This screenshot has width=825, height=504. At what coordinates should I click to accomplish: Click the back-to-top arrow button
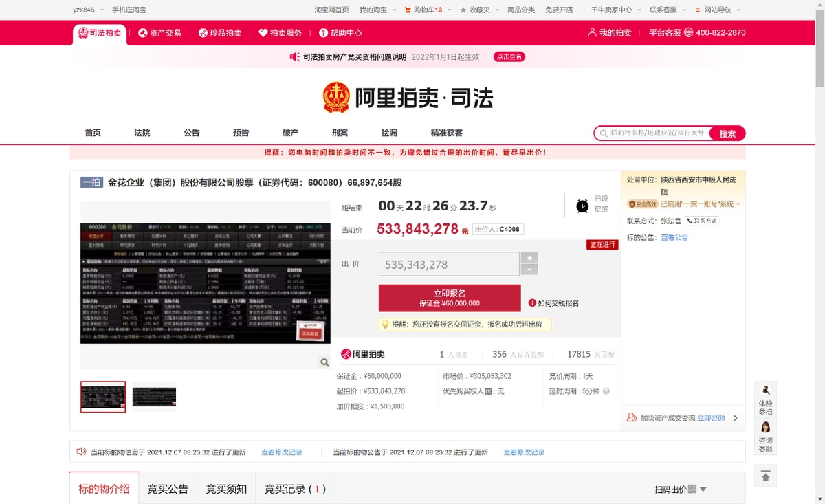(x=765, y=476)
